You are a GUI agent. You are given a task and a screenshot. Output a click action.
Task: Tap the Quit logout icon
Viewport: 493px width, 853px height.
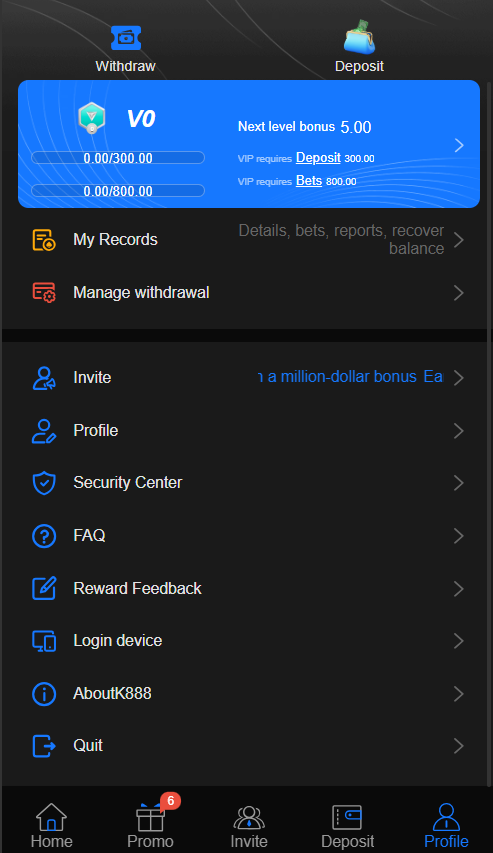pos(44,746)
